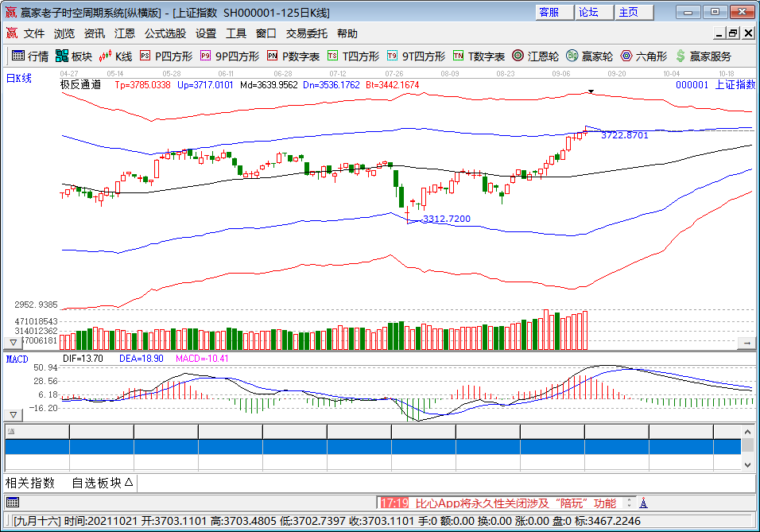Click the 000001 上证指数 stock label
The height and width of the screenshot is (532, 760).
[x=715, y=85]
